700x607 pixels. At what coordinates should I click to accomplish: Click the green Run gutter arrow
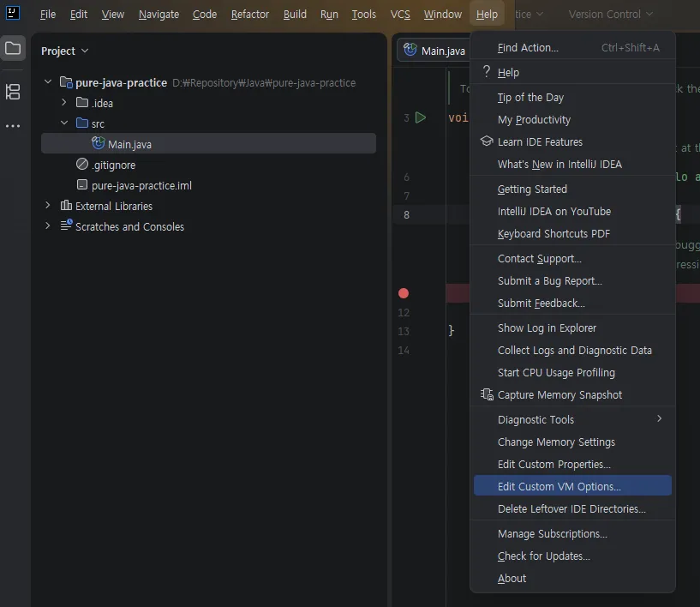[421, 117]
